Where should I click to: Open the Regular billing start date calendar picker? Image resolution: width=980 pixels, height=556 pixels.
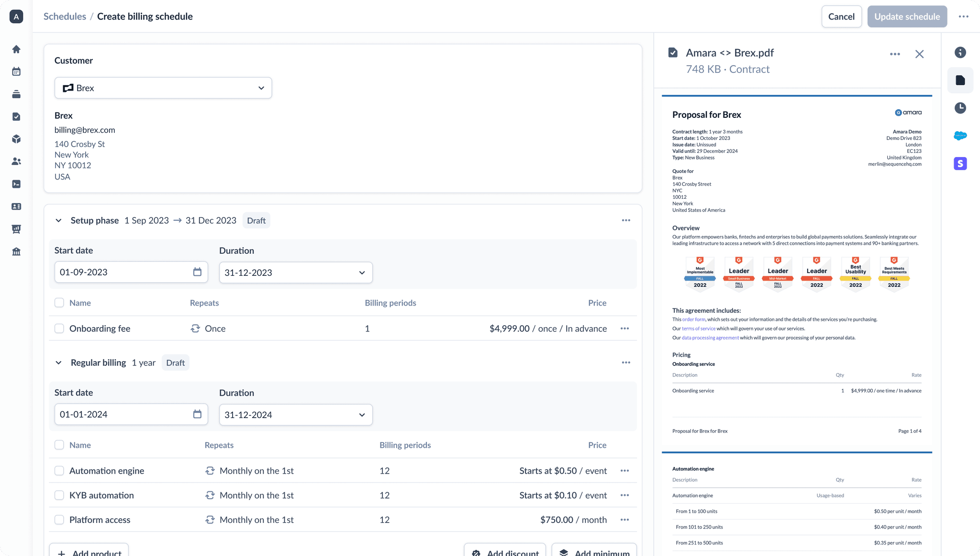point(197,414)
